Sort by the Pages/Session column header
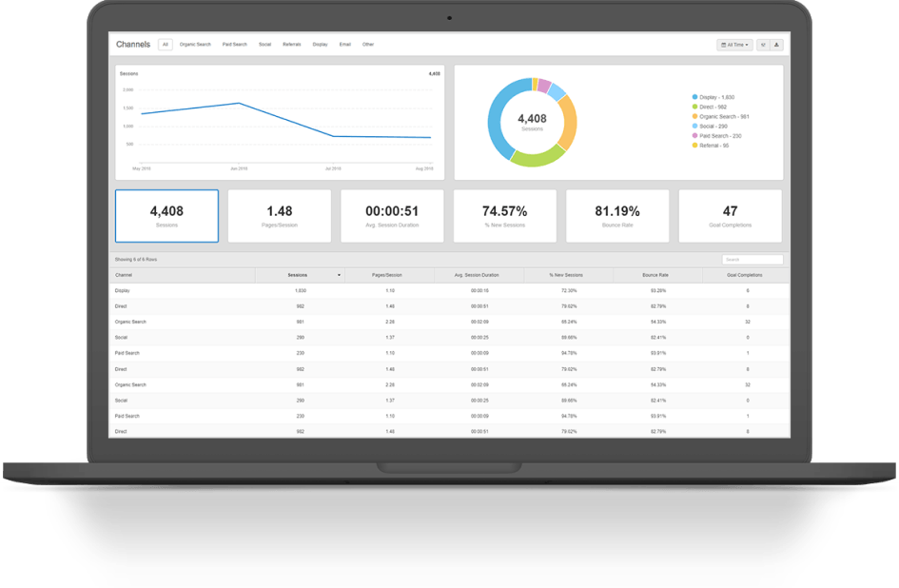The width and height of the screenshot is (899, 588). pos(386,275)
